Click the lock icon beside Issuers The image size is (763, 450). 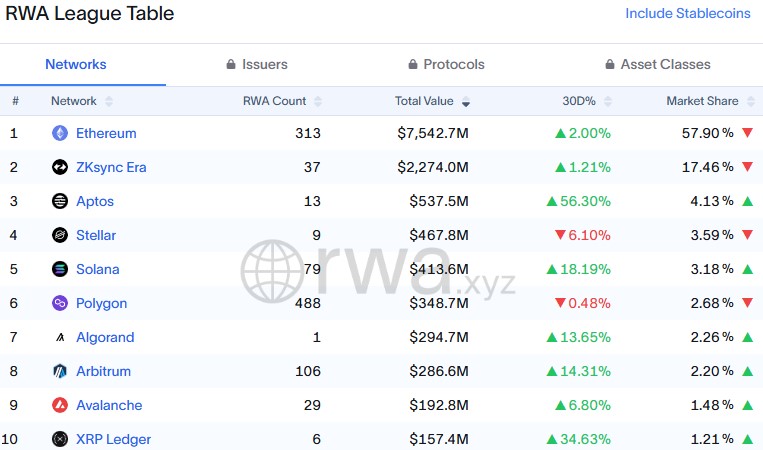[231, 64]
